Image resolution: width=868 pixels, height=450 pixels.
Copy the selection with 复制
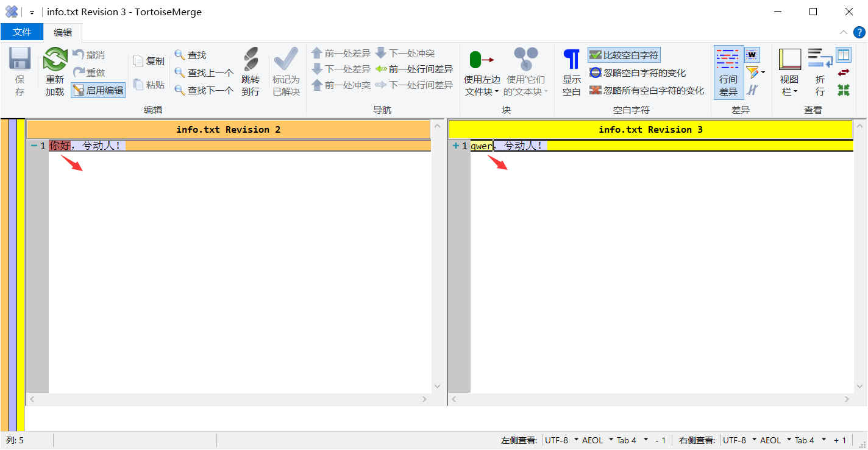(149, 61)
